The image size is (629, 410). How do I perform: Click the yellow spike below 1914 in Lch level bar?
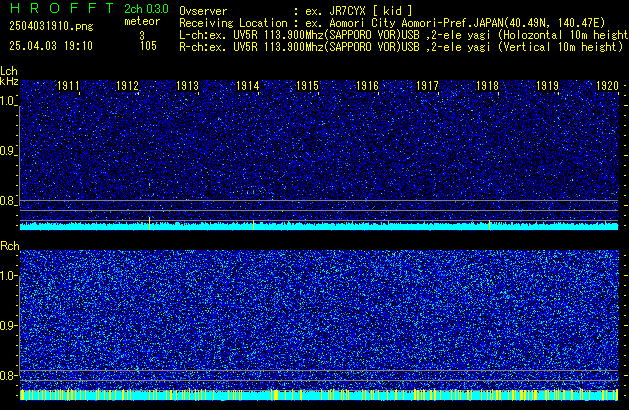[x=254, y=225]
